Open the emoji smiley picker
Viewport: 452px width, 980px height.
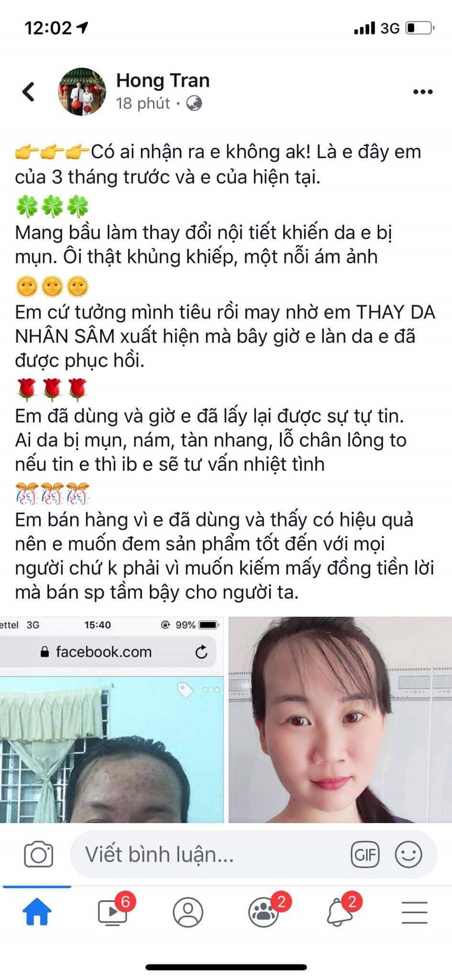point(408,854)
